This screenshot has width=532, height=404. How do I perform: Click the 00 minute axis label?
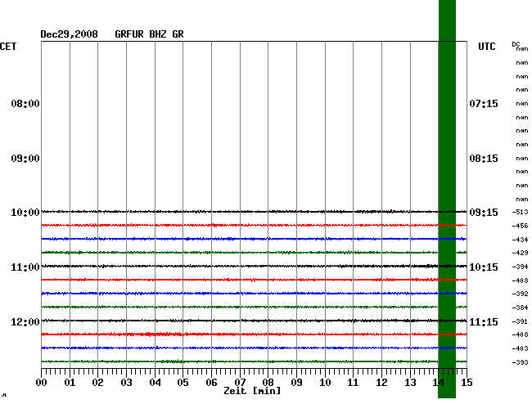42,383
